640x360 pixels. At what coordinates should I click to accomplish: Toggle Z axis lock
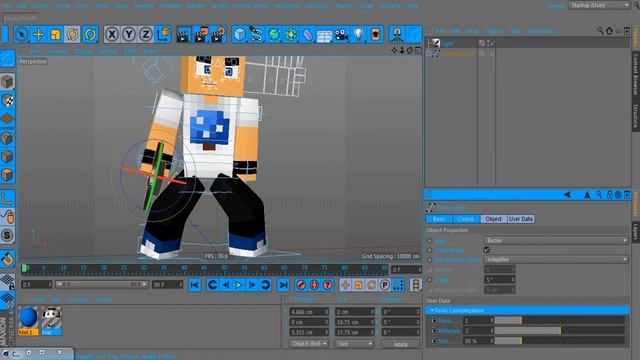[x=146, y=34]
